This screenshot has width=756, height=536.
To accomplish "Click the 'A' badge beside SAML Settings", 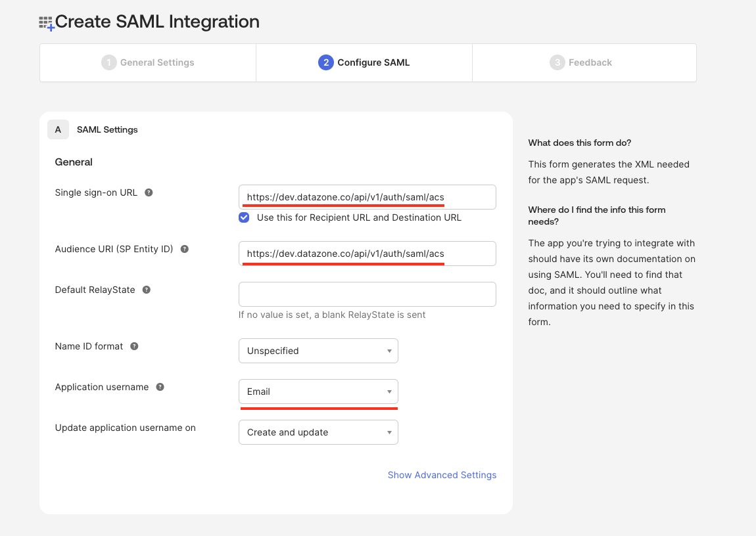I will [x=58, y=129].
